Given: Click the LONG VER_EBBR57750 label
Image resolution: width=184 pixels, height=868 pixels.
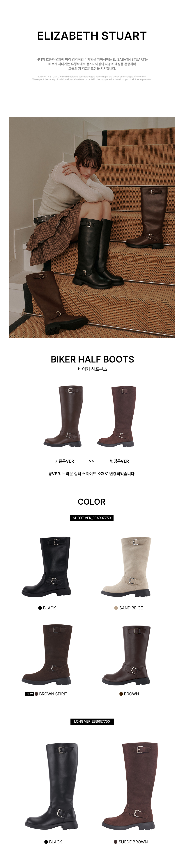Looking at the screenshot, I should coord(92,721).
